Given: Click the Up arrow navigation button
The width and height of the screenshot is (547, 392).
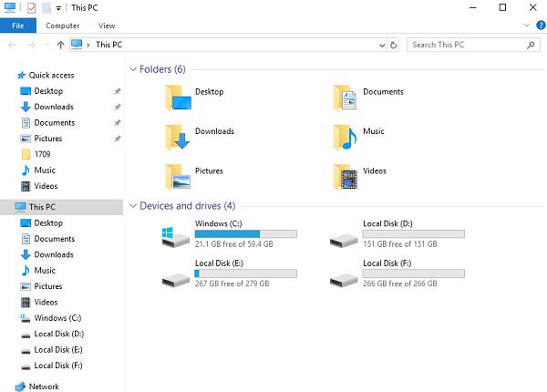Looking at the screenshot, I should (60, 44).
